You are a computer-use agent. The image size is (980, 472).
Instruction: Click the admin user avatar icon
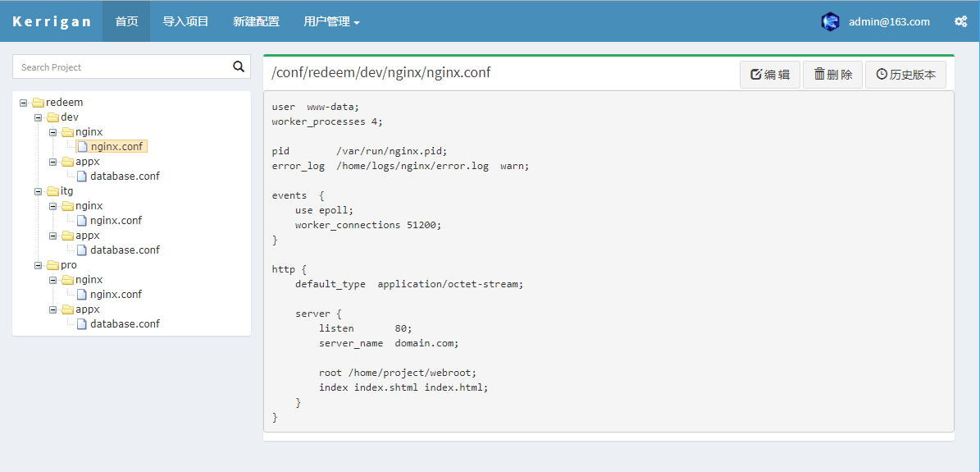pyautogui.click(x=830, y=22)
